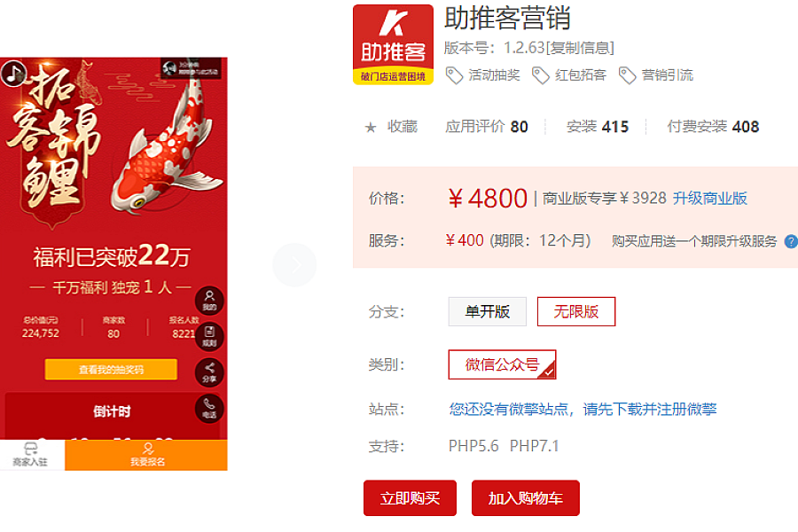798x532 pixels.
Task: Open the 我的 profile floating icon
Action: [x=209, y=301]
